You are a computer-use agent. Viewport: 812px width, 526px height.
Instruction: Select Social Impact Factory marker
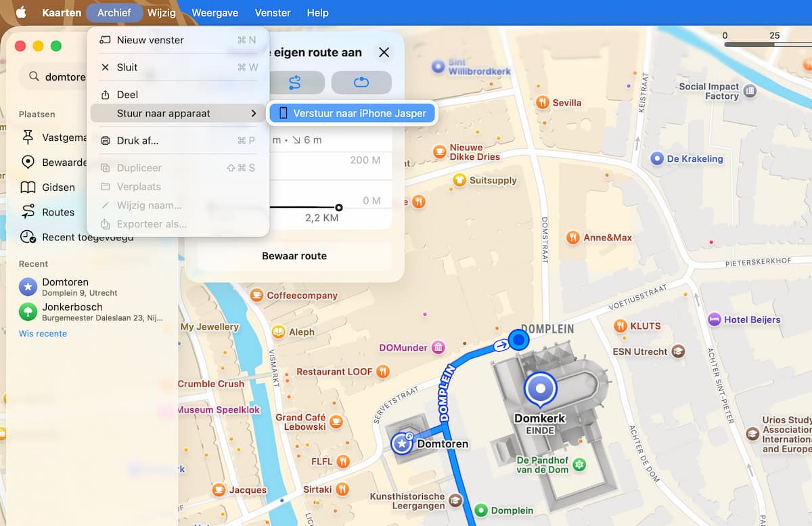tap(750, 91)
